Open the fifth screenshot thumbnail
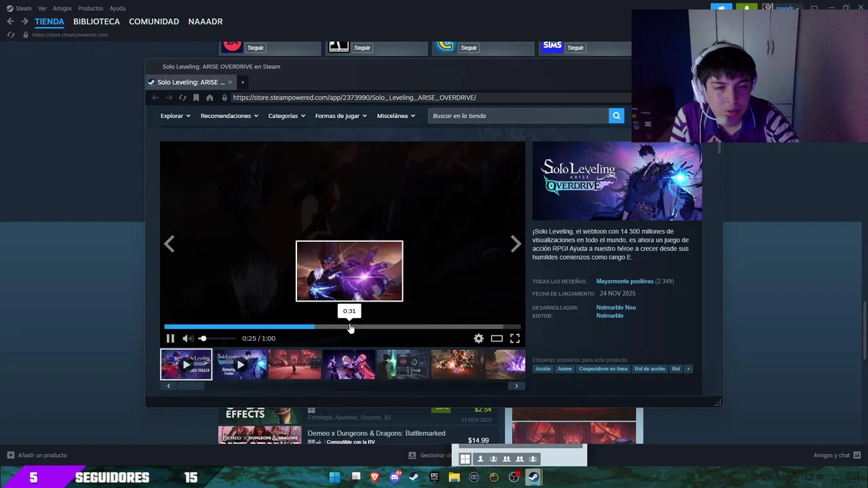This screenshot has width=868, height=488. [403, 364]
